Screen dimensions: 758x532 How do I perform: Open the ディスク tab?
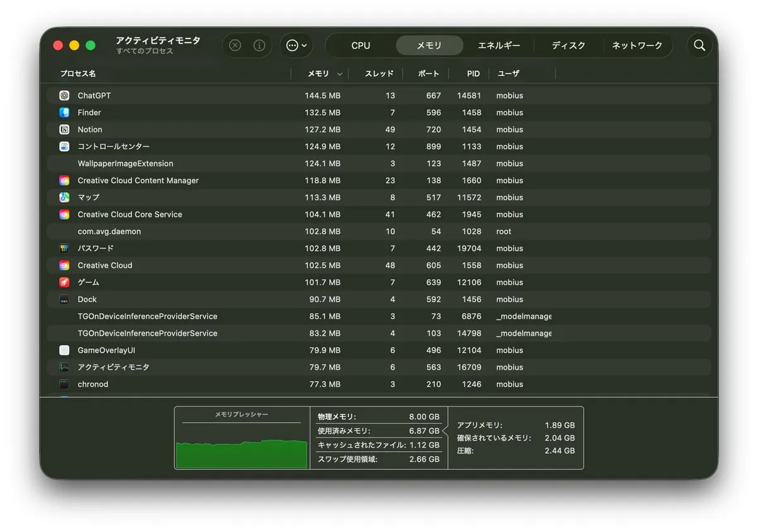[568, 45]
